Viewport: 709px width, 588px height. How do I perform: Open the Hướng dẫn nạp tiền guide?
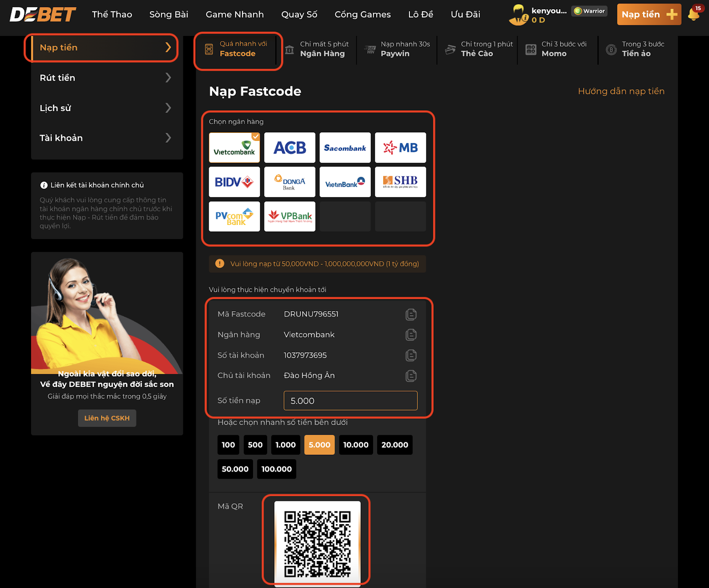pyautogui.click(x=621, y=91)
